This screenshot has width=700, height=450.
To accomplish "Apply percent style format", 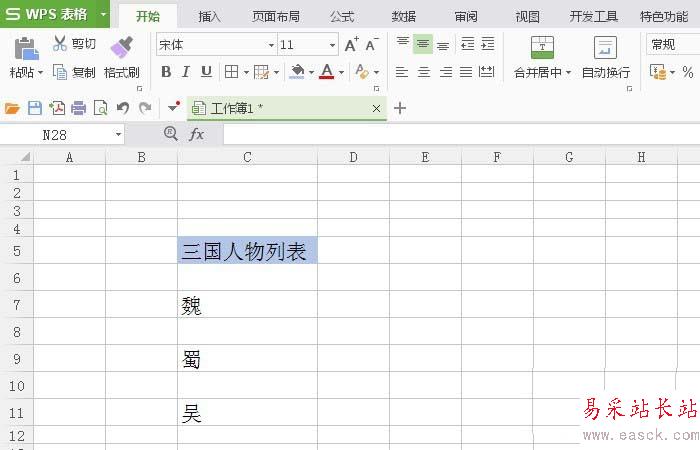I will click(x=688, y=72).
